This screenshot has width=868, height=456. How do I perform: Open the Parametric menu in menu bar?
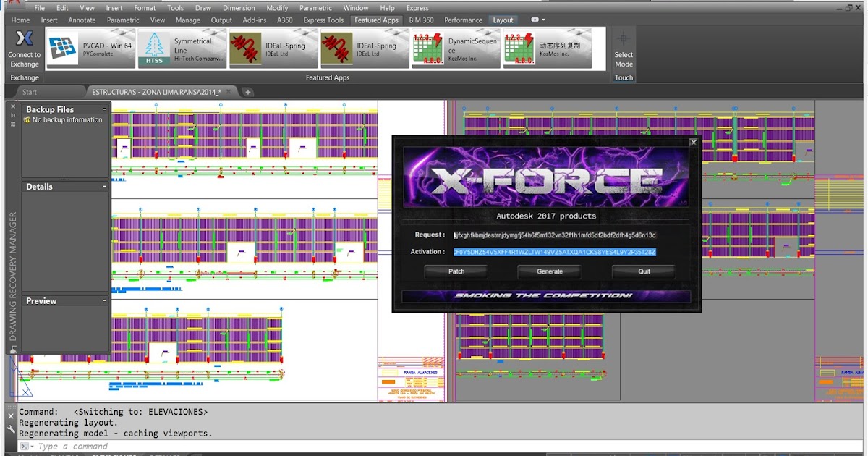[315, 8]
